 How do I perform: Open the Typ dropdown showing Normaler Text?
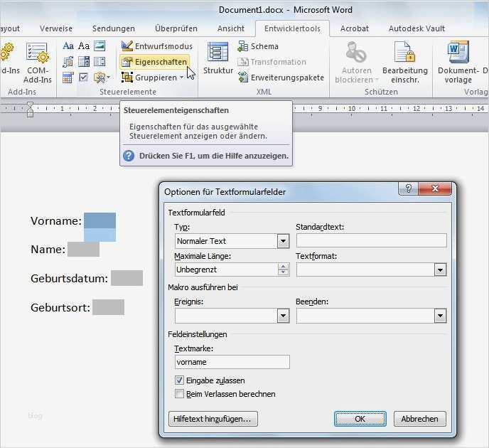[283, 241]
